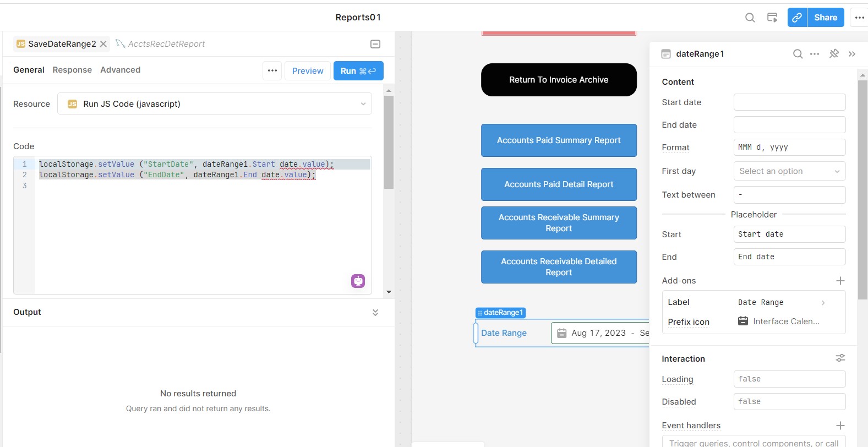Edit End placeholder field
Image resolution: width=868 pixels, height=447 pixels.
coord(789,257)
